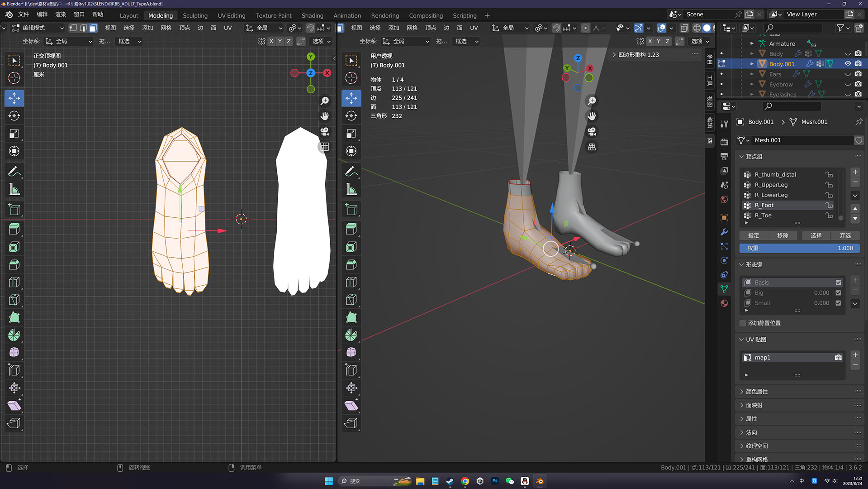Screen dimensions: 868x489
Task: Switch to the Sculpting workspace tab
Action: click(195, 15)
